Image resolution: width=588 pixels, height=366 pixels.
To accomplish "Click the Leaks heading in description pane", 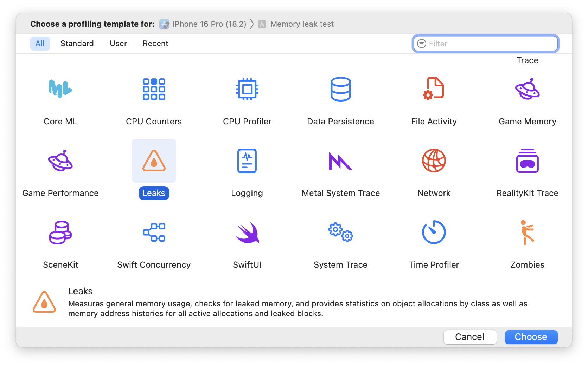I will point(81,291).
